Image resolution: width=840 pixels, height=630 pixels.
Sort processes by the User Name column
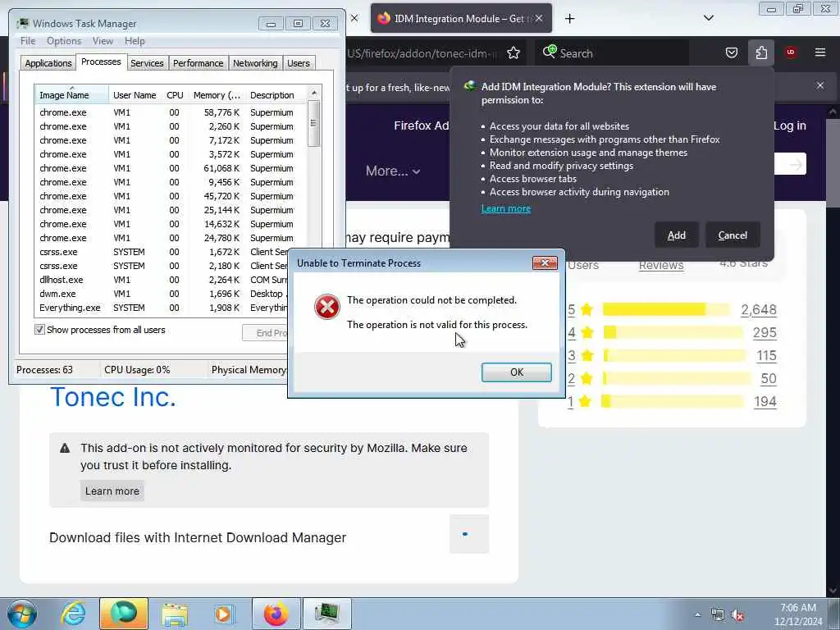(x=135, y=95)
